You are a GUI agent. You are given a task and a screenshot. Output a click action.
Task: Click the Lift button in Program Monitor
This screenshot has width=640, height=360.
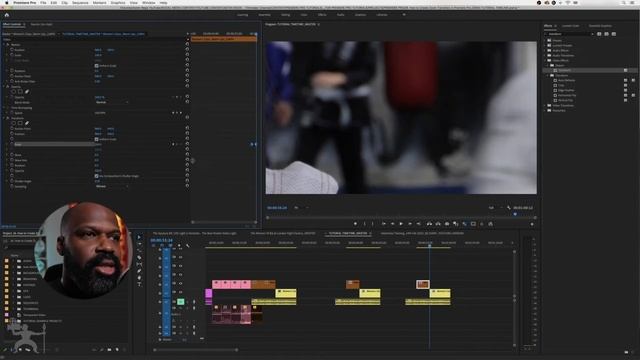[x=429, y=224]
